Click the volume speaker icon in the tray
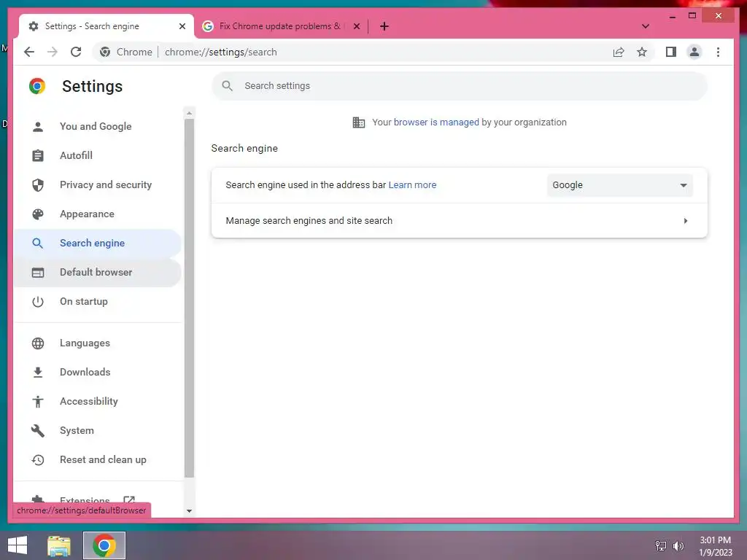Screen dimensions: 747x560 (678, 545)
